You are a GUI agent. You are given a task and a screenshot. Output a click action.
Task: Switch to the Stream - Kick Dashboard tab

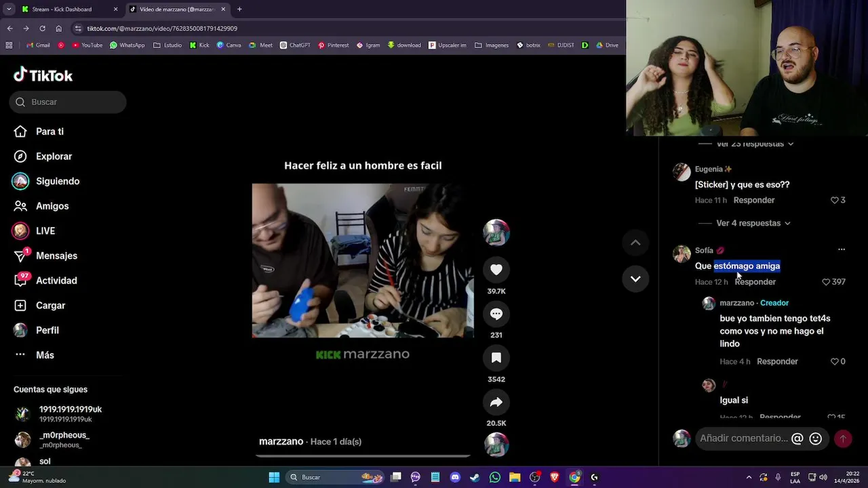point(68,9)
